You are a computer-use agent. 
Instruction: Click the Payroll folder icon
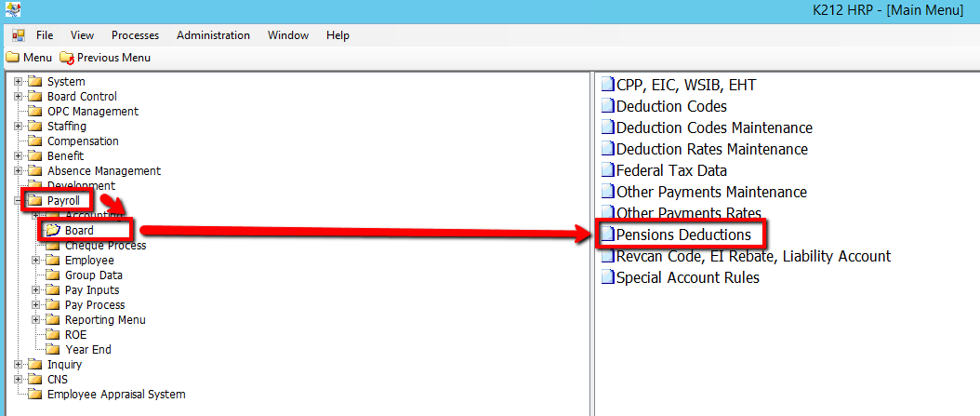coord(35,201)
